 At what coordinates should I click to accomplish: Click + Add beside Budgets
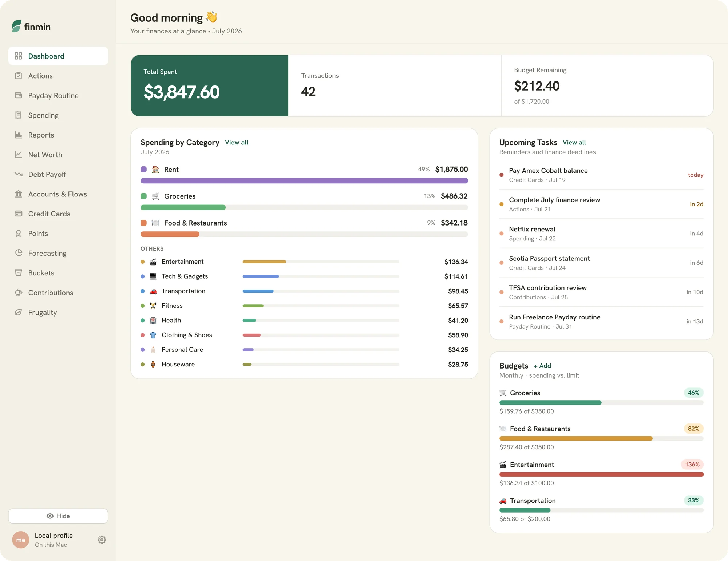coord(542,366)
